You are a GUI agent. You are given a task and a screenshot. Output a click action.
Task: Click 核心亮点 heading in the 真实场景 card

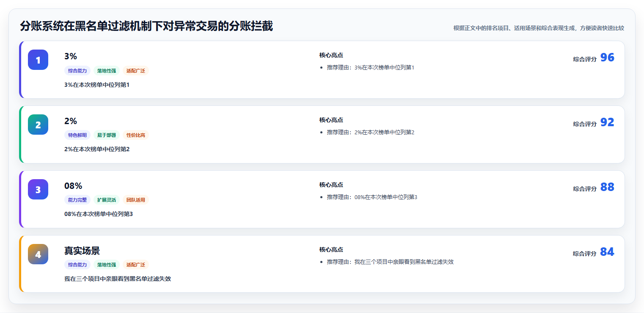coord(331,249)
